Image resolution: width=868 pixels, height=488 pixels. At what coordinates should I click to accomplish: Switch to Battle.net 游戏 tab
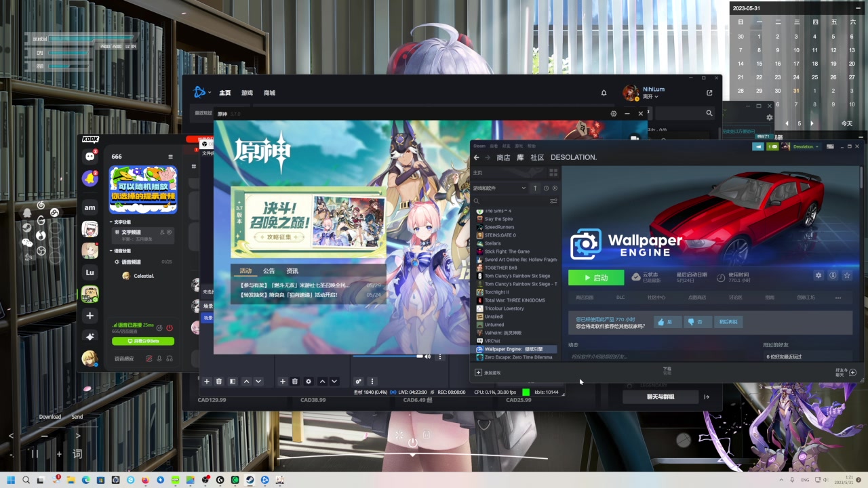[247, 93]
